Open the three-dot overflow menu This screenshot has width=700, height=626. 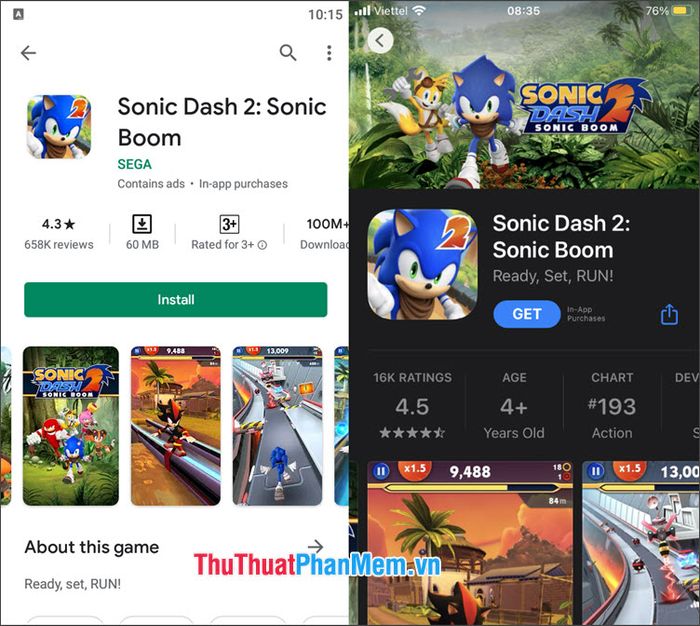pos(329,53)
